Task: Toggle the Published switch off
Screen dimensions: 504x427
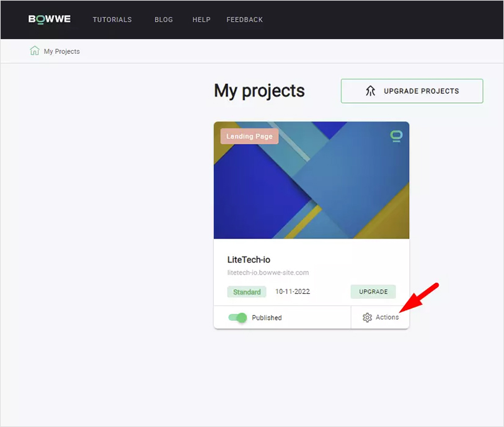Action: click(x=237, y=317)
